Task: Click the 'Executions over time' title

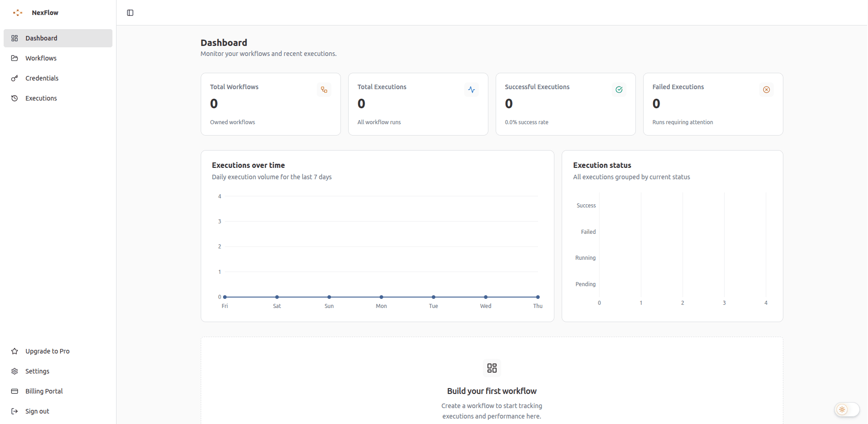Action: (x=249, y=166)
